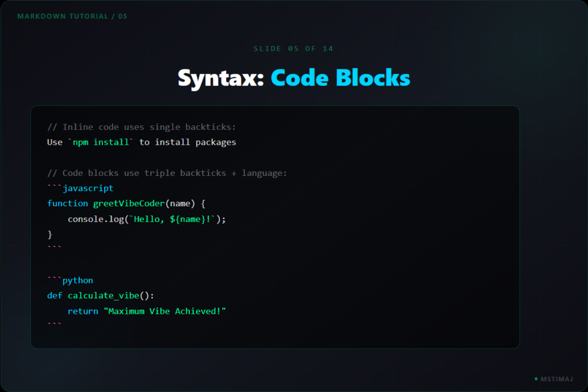Click the 'console.log' call
Screen dimensions: 588x392
coord(96,219)
